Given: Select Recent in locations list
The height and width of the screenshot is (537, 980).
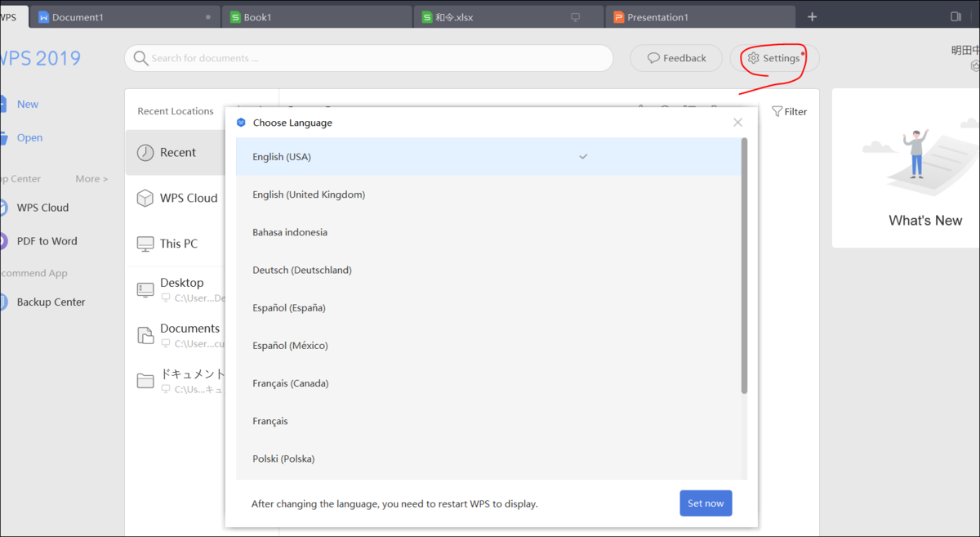Looking at the screenshot, I should (x=175, y=152).
